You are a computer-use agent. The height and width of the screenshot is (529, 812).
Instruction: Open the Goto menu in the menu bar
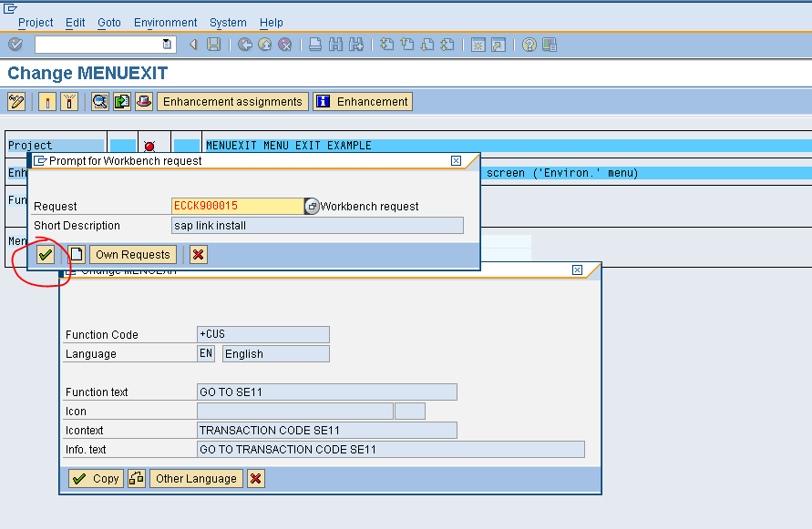click(108, 22)
